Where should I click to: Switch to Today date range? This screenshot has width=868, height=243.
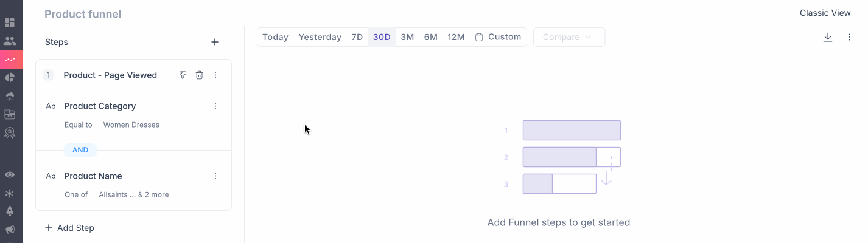[275, 37]
